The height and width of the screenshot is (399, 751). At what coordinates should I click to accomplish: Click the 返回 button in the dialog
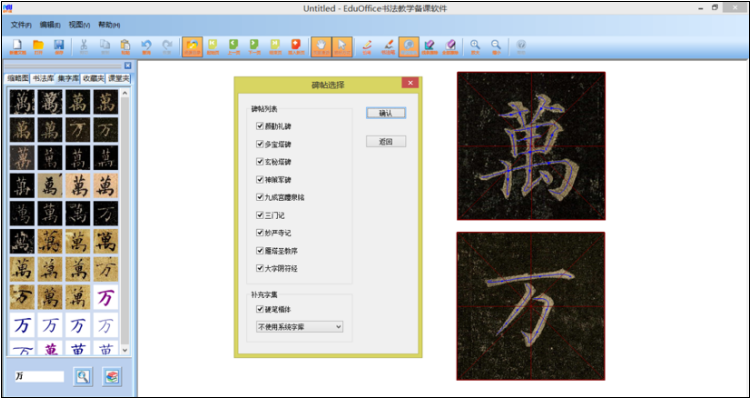tap(386, 142)
